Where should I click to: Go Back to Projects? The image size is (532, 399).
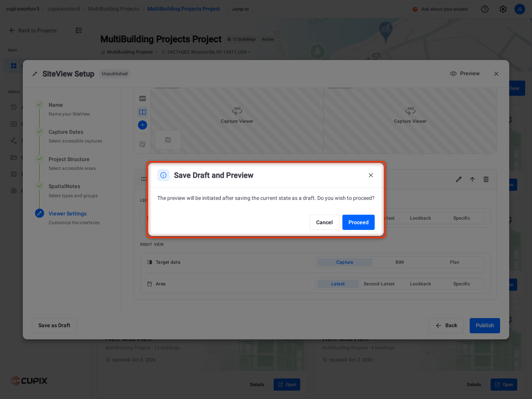pyautogui.click(x=33, y=30)
